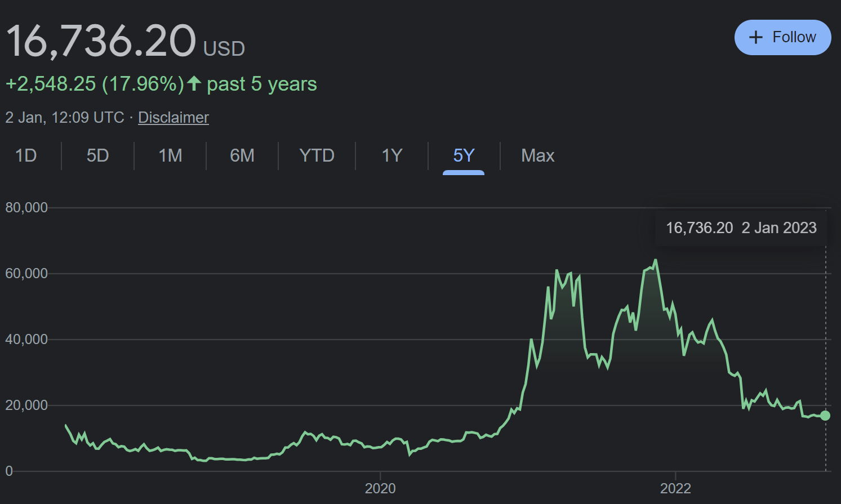Select the 5Y time range tab
The image size is (841, 504).
tap(464, 155)
